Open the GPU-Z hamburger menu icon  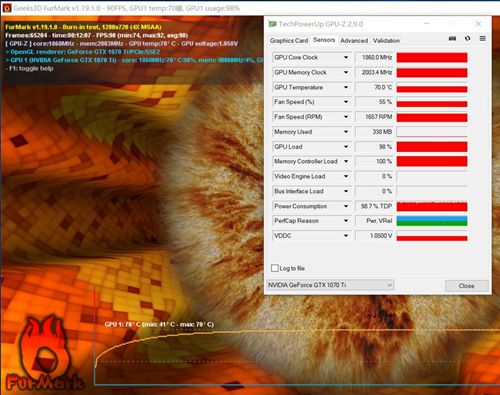click(482, 39)
